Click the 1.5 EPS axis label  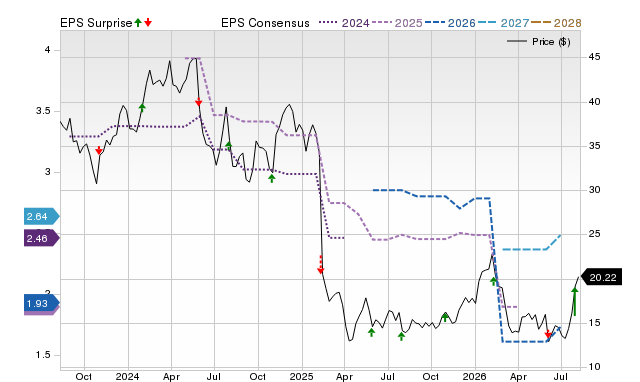[43, 355]
